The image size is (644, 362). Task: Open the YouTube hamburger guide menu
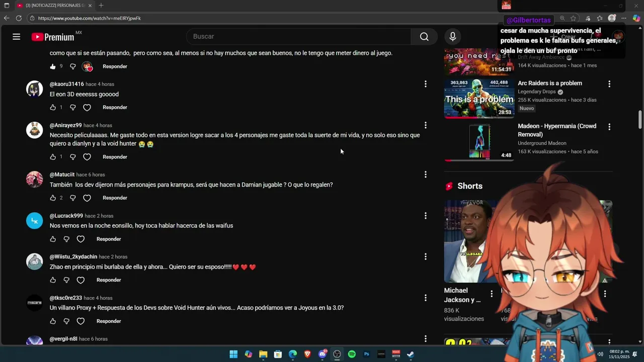coord(16,37)
